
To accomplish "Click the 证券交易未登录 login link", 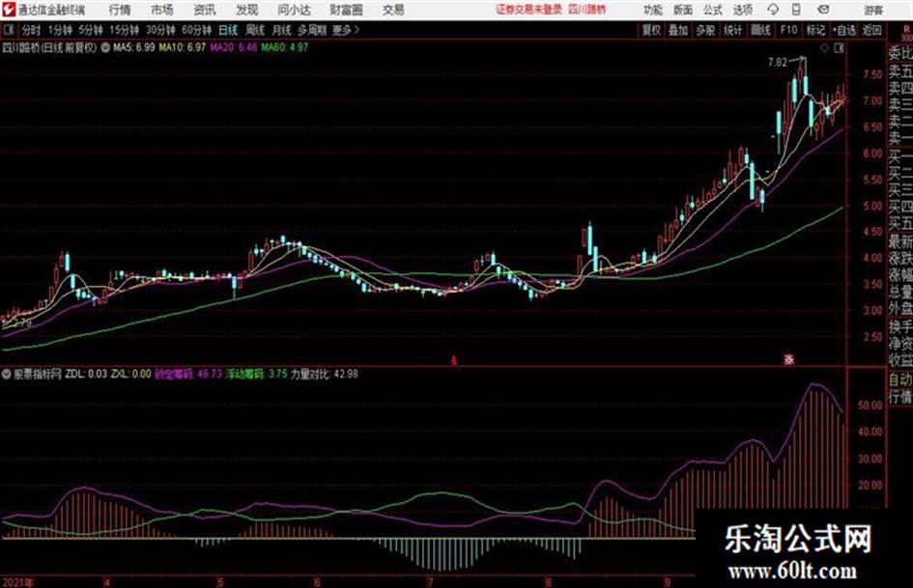I will click(528, 10).
